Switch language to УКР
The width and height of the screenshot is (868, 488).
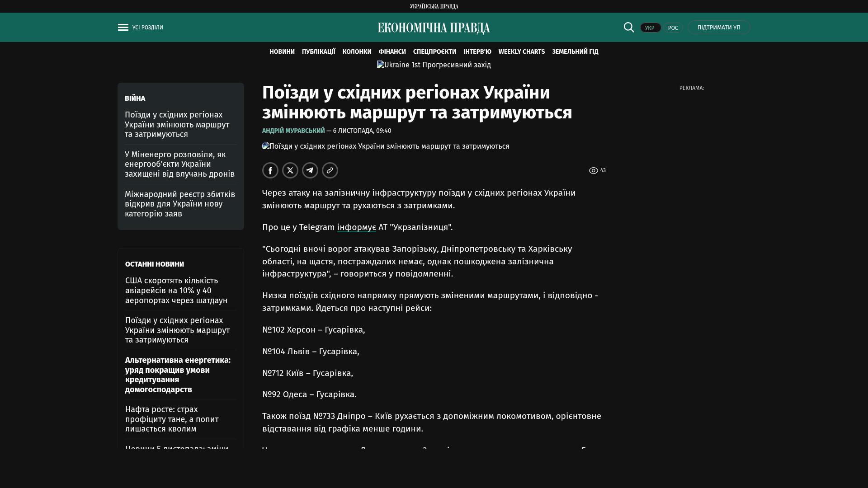point(650,28)
